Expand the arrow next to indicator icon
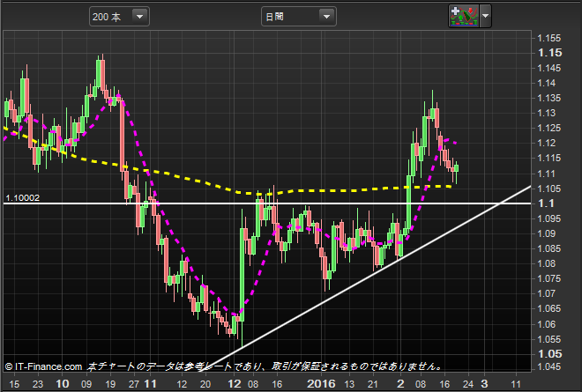Screen dimensions: 582x392 coord(486,17)
